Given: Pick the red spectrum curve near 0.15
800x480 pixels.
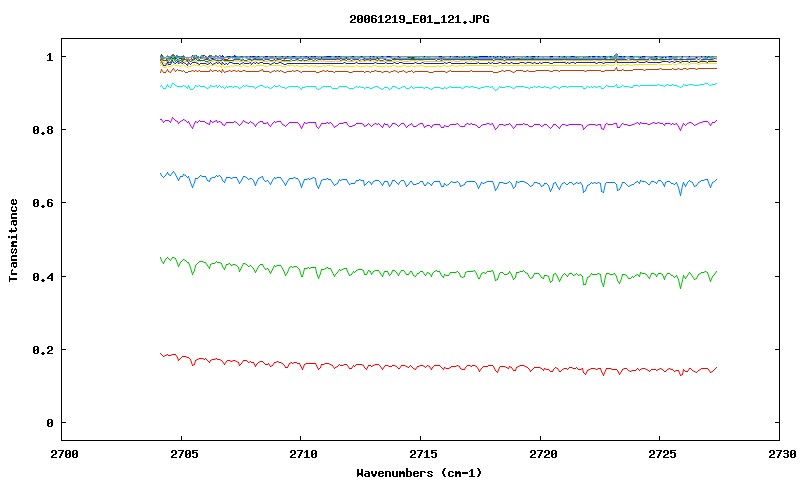Looking at the screenshot, I should coord(439,367).
